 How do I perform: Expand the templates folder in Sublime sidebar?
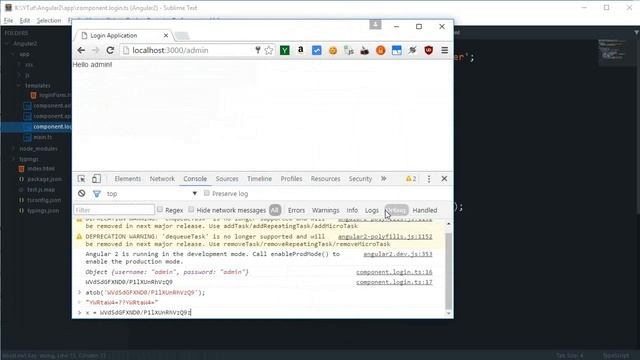19,86
